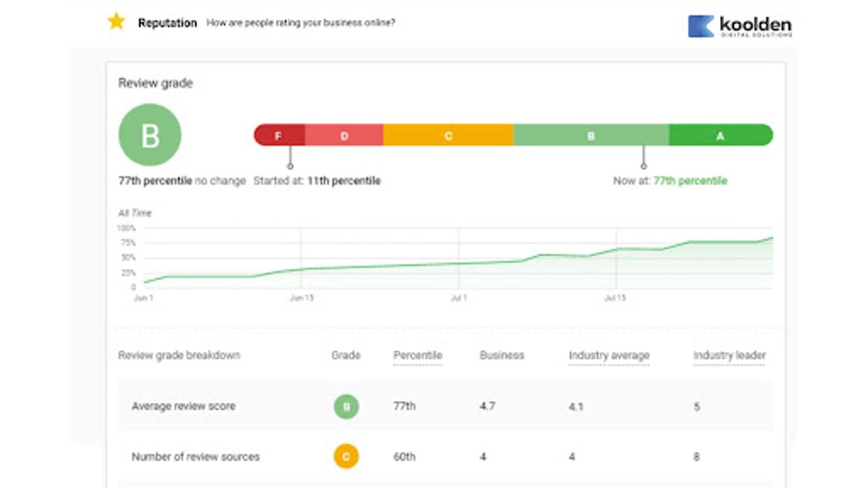Click the 'Started at' marker under grade bar
Image resolution: width=868 pixels, height=488 pixels.
tap(290, 166)
